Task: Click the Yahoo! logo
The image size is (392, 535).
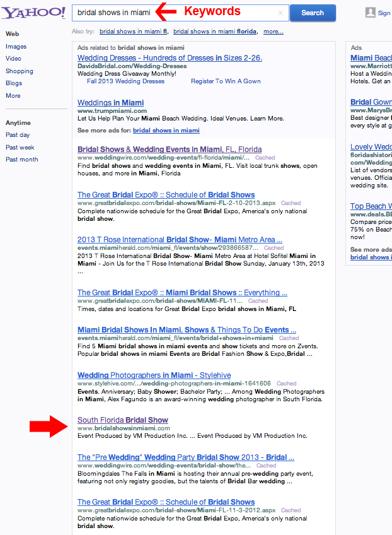Action: click(33, 13)
